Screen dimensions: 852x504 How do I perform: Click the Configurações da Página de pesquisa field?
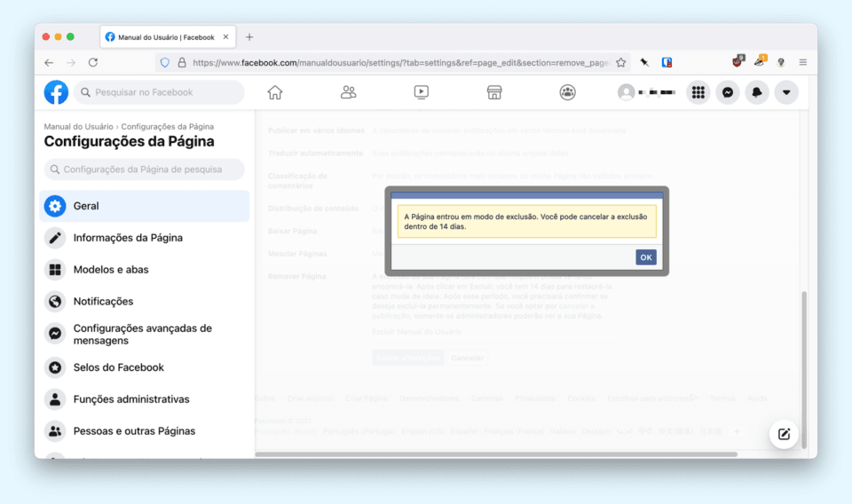[144, 169]
